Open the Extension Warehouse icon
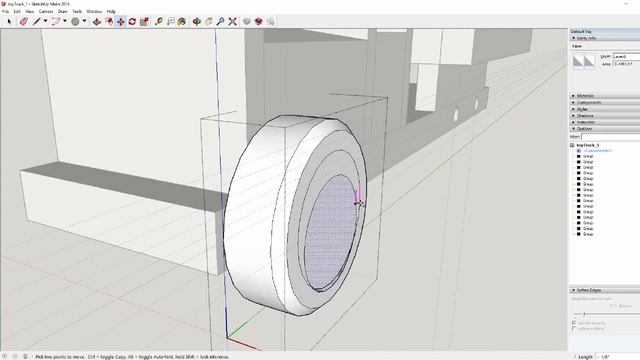This screenshot has height=360, width=640. coord(258,22)
